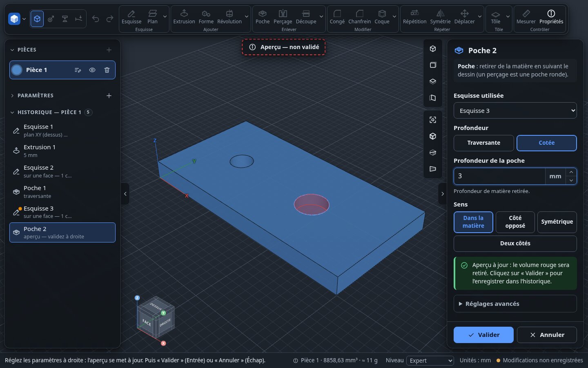Open the Niveau Expert dropdown
588x368 pixels.
click(430, 361)
